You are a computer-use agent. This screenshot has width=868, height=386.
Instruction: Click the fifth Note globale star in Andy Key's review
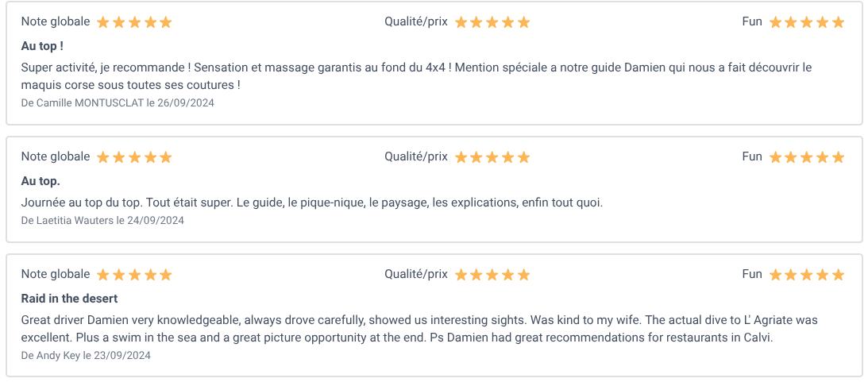[166, 276]
